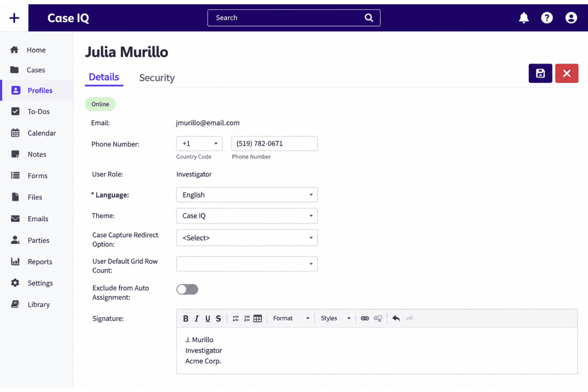Open Cases in the sidebar
Image resolution: width=588 pixels, height=392 pixels.
(36, 70)
